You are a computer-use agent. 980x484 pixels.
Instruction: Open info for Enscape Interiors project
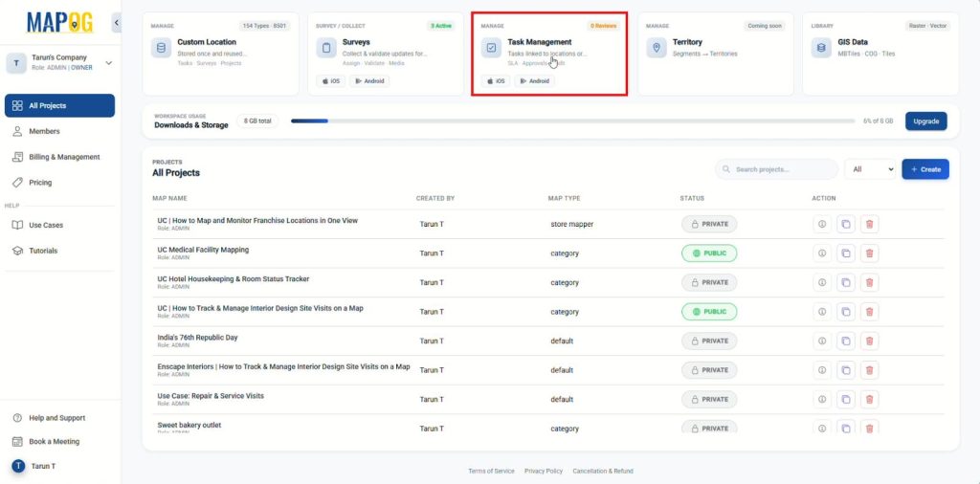(x=822, y=370)
